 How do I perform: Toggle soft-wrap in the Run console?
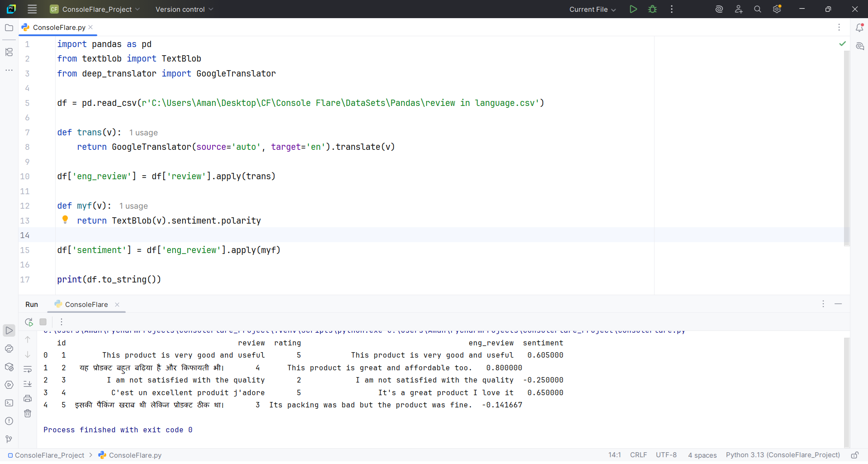[28, 369]
